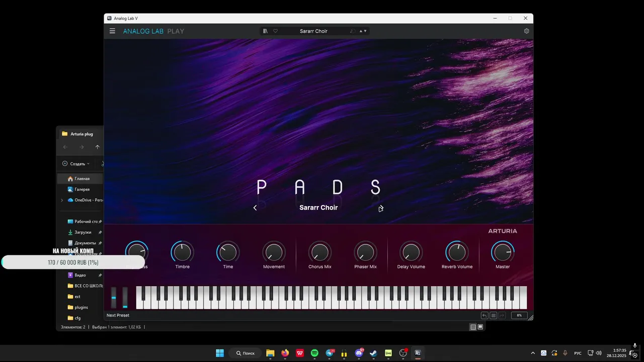Click the CPU meter showing 6%
Viewport: 644px width, 362px height.
click(519, 315)
